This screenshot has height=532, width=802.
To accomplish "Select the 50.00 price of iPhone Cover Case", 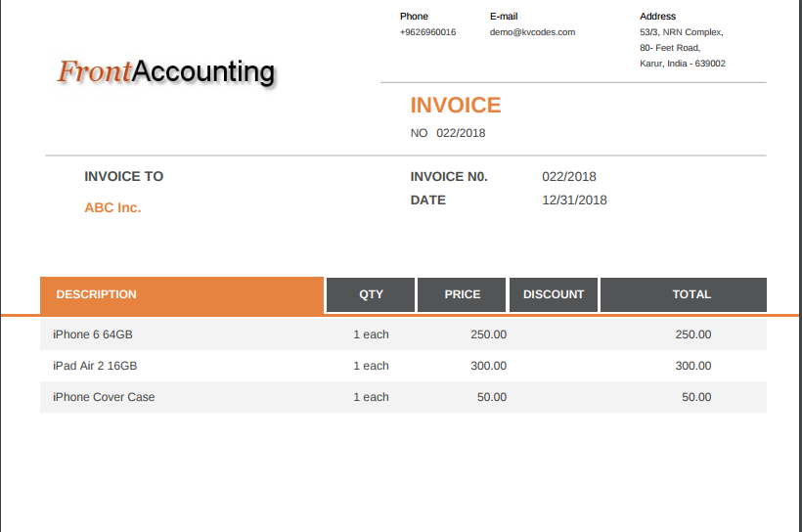I will click(x=491, y=397).
